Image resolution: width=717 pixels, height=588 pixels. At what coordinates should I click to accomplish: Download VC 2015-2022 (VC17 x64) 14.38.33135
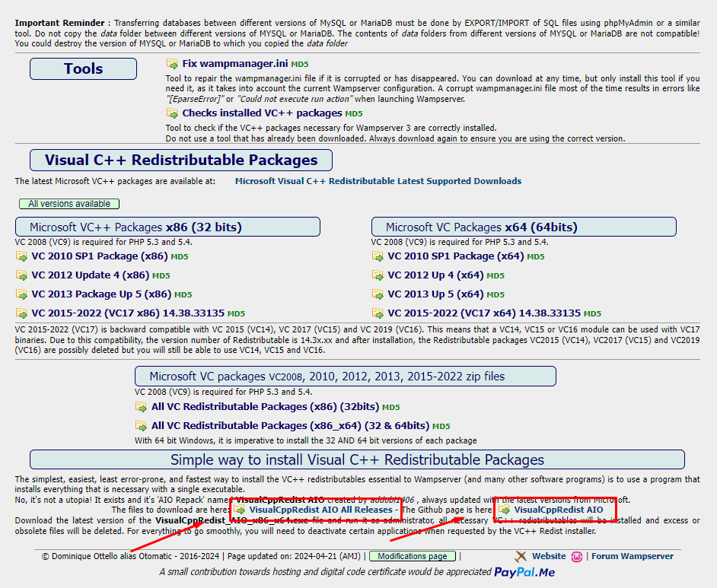coord(483,313)
